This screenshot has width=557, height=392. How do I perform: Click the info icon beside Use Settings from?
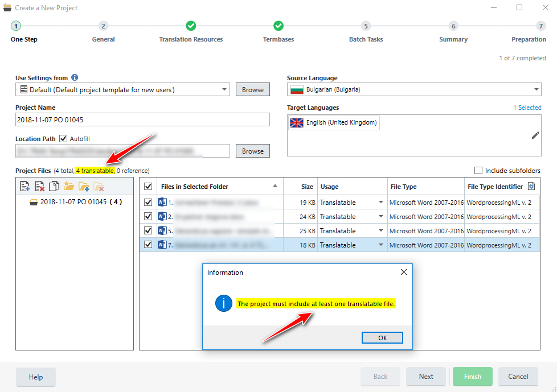tap(75, 77)
